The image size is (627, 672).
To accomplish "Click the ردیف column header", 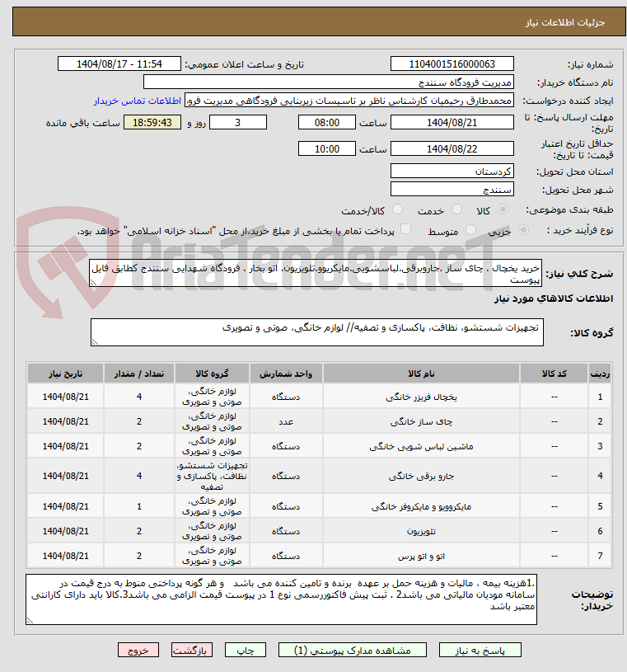I will point(600,374).
